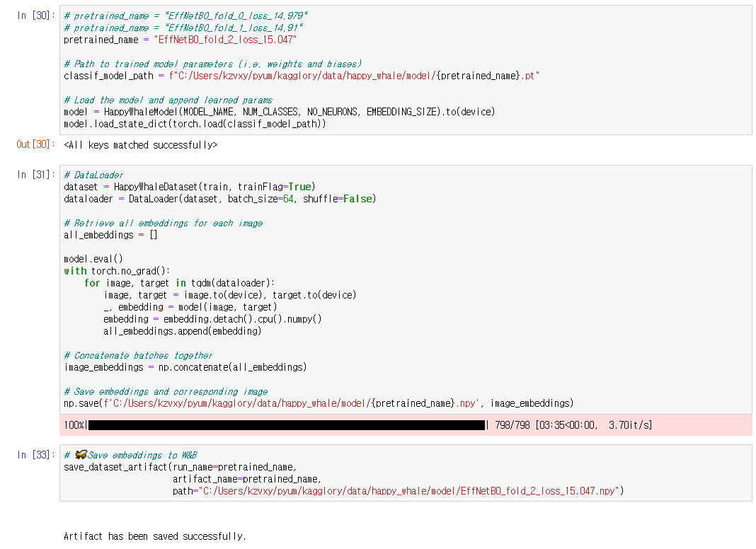This screenshot has height=549, width=756.
Task: Click the model.load_state_dict line
Action: (195, 125)
